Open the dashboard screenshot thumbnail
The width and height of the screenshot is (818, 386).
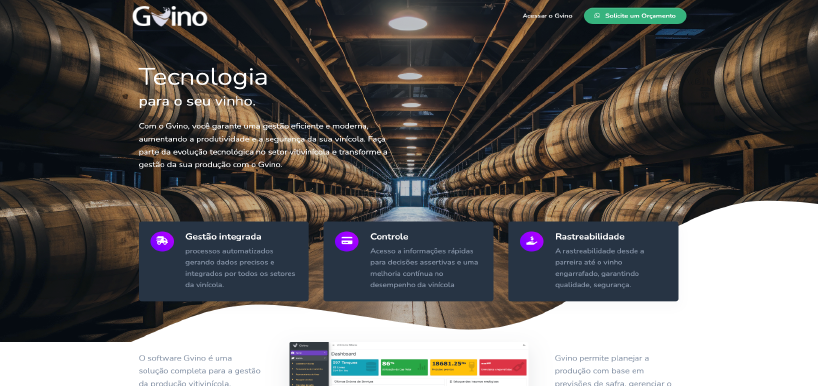coord(408,364)
